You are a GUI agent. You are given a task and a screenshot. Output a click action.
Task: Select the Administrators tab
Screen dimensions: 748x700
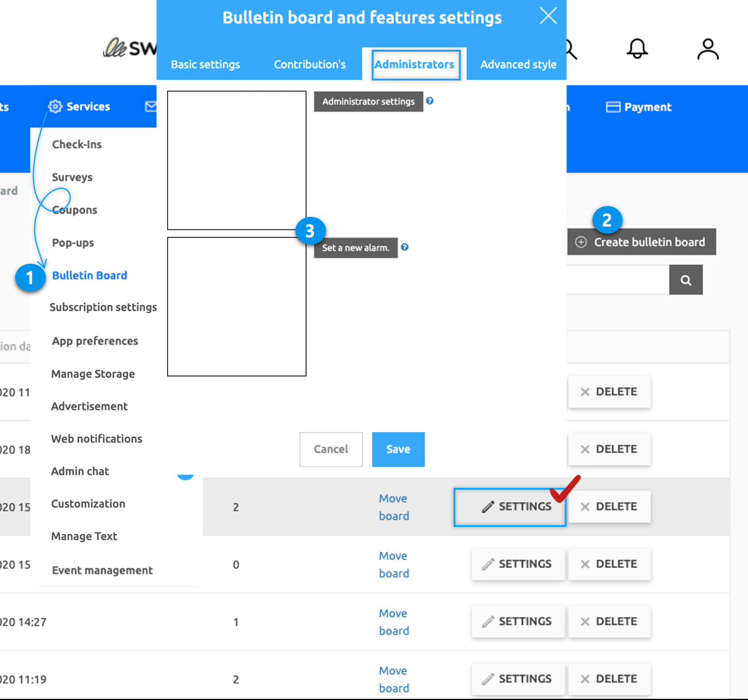tap(414, 64)
